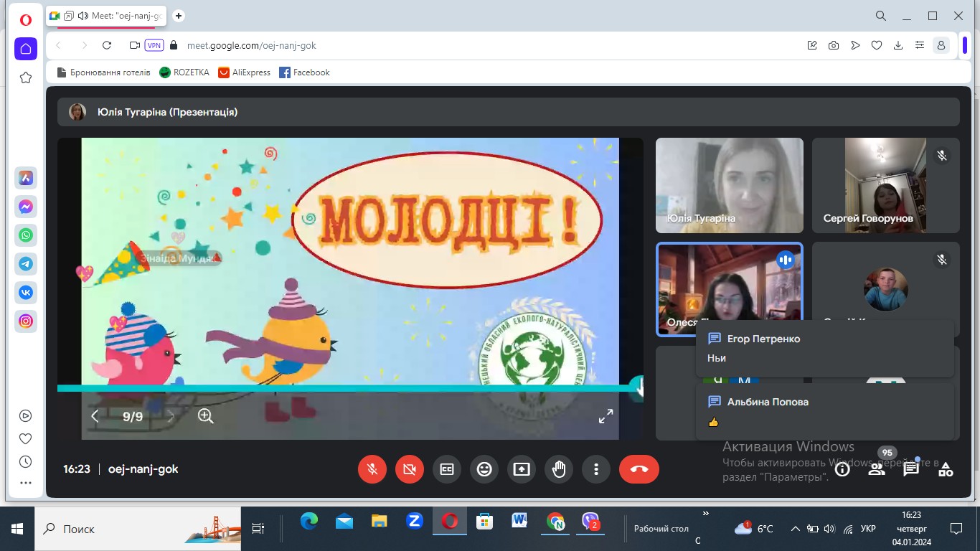980x551 pixels.
Task: Unmute the microphone
Action: (x=372, y=469)
